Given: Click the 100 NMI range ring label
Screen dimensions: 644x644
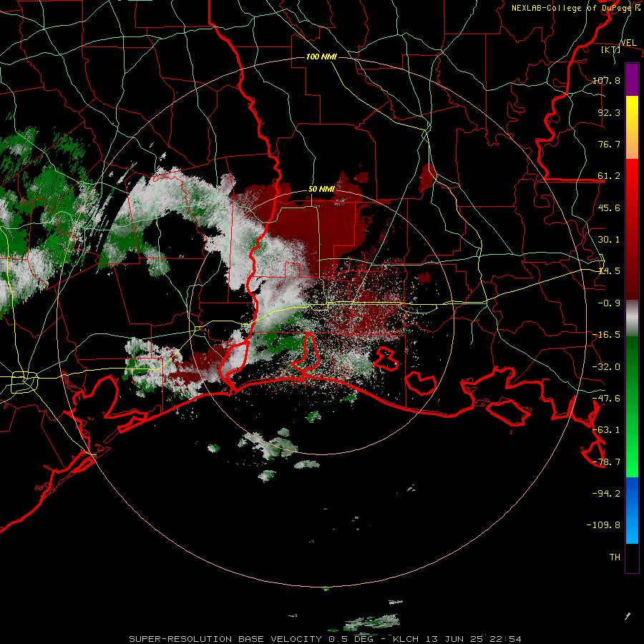Looking at the screenshot, I should pos(321,57).
